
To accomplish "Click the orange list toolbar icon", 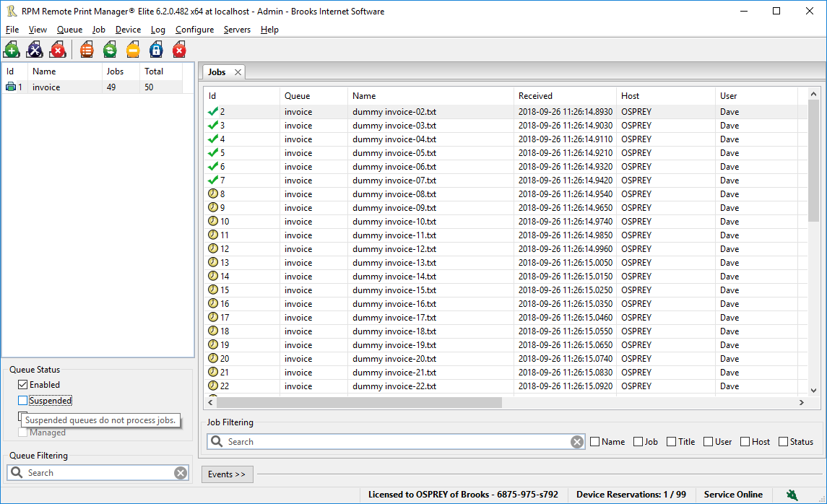I will pyautogui.click(x=87, y=50).
